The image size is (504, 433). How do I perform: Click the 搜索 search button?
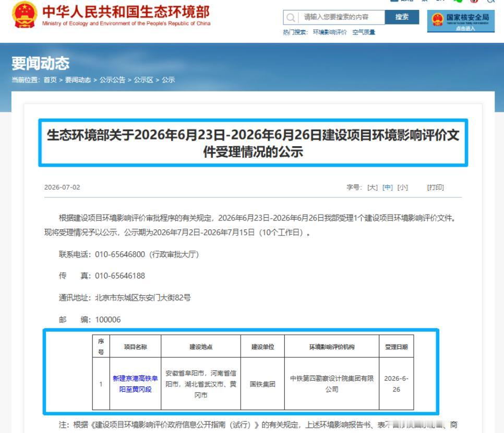(402, 17)
